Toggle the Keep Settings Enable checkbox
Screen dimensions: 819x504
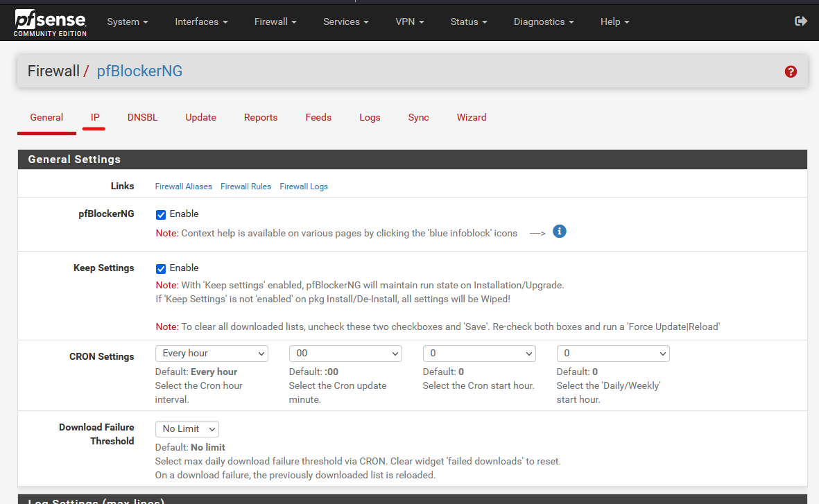pyautogui.click(x=161, y=268)
